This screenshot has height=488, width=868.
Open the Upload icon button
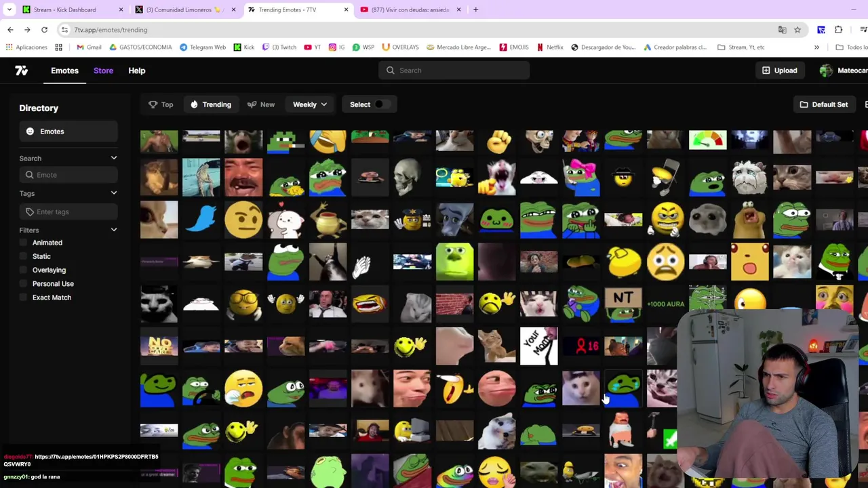(766, 70)
